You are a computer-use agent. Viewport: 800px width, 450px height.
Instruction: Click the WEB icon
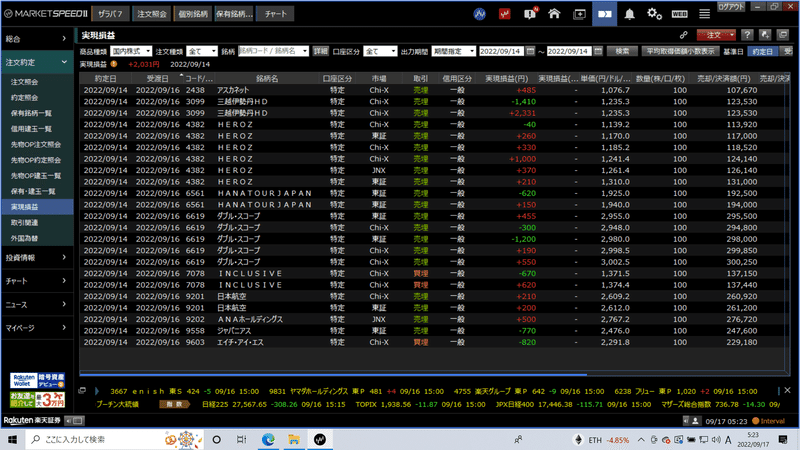tap(680, 14)
